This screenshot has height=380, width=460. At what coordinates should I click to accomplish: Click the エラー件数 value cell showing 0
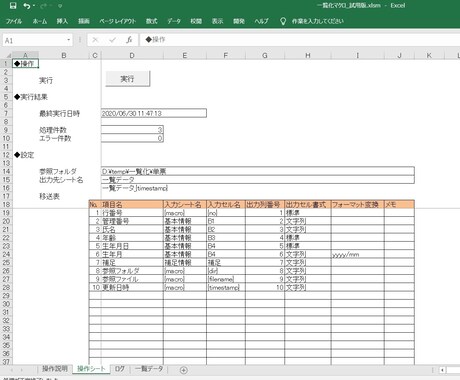pos(132,138)
